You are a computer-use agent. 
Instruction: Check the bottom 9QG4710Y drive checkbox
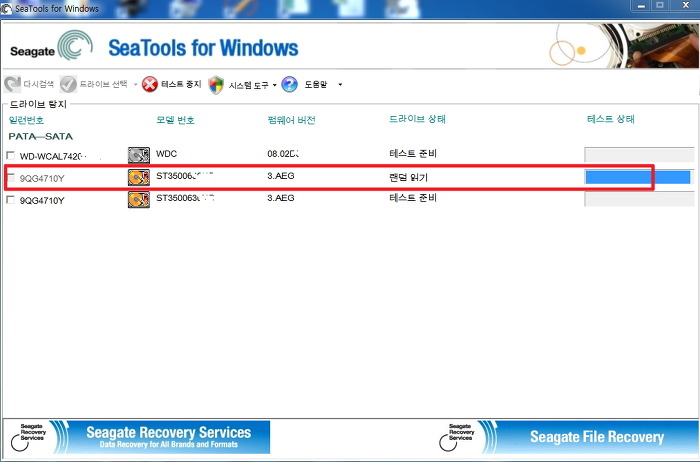11,200
